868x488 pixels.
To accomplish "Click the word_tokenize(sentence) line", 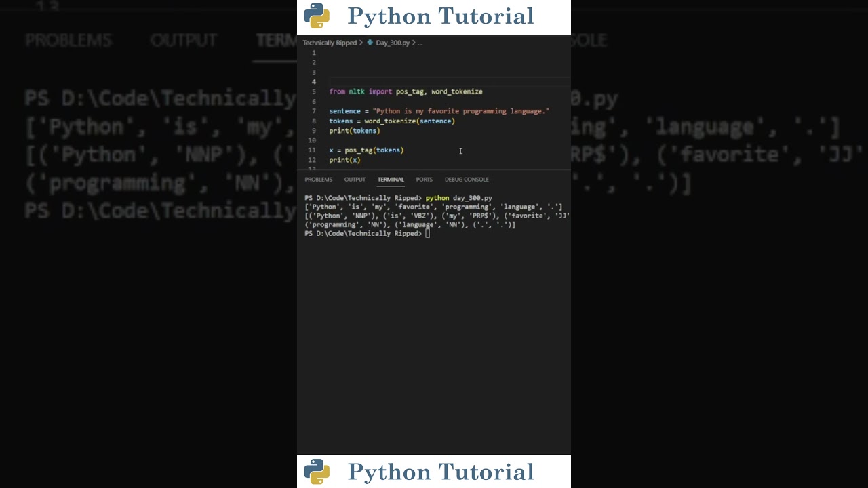I will [x=392, y=121].
